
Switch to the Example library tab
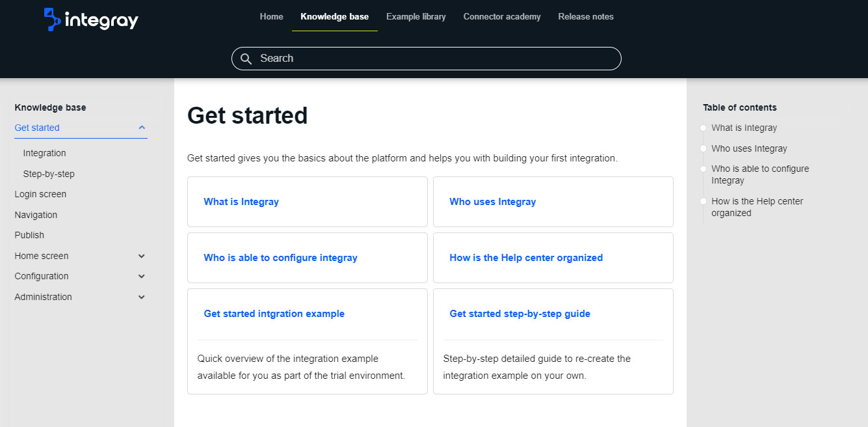(415, 17)
